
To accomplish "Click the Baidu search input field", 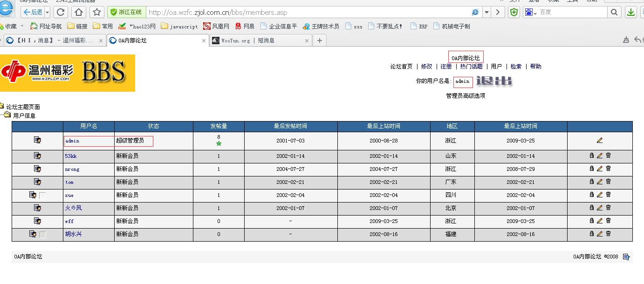I will pos(573,12).
